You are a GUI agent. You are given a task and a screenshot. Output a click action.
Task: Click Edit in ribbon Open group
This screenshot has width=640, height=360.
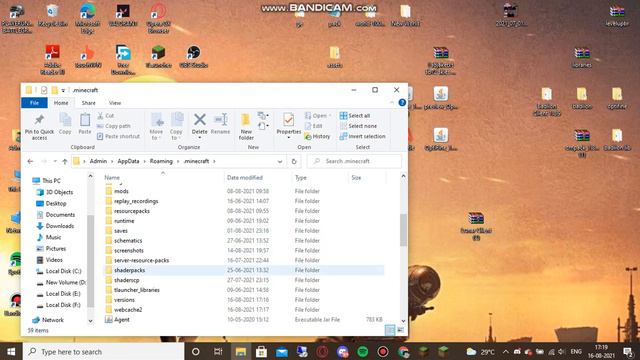[x=314, y=126]
